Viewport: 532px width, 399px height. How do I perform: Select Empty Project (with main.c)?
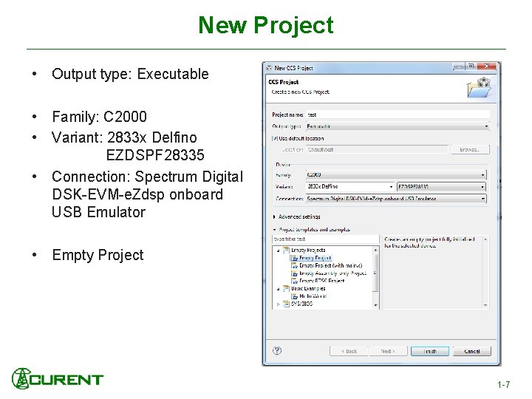[331, 266]
